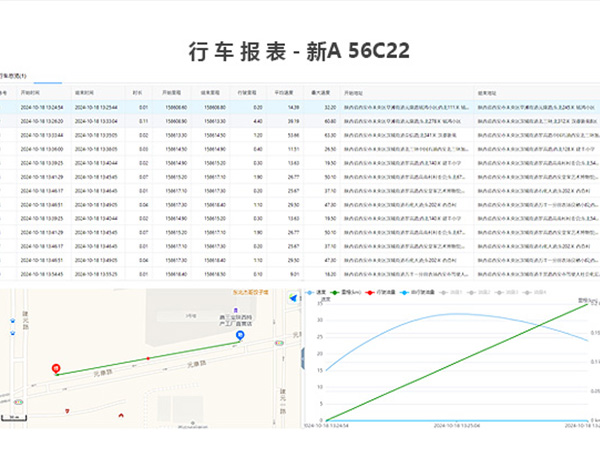Toggle the cyan legend series
This screenshot has height=452, width=600.
click(x=417, y=292)
